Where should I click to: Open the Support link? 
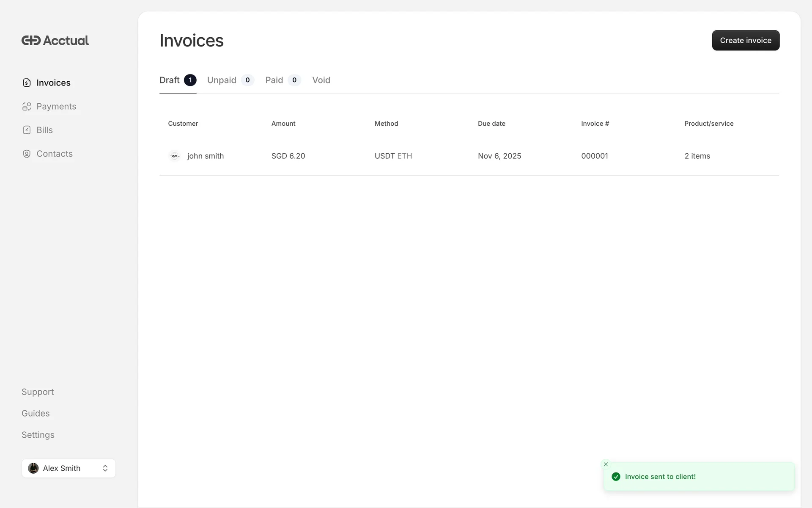coord(38,392)
